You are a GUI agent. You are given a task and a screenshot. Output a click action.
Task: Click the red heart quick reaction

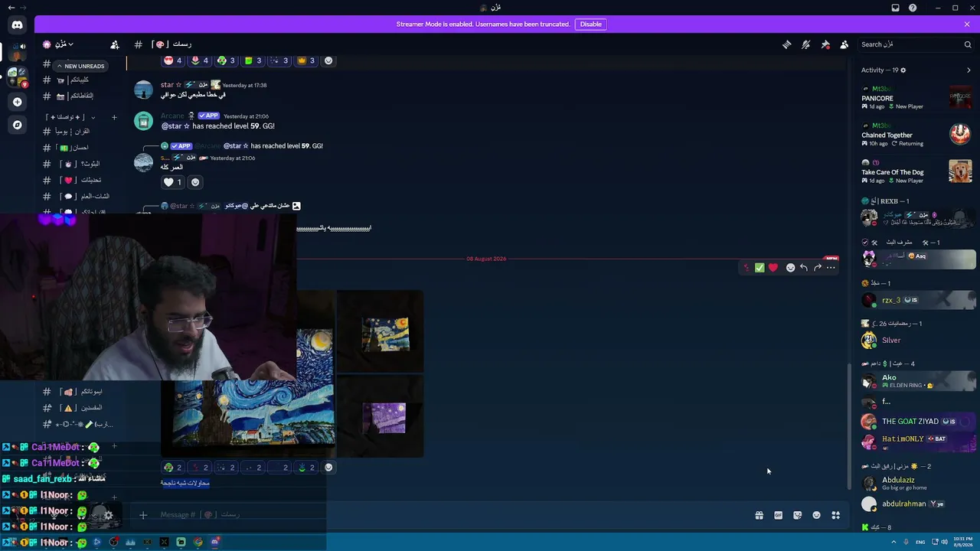tap(773, 268)
